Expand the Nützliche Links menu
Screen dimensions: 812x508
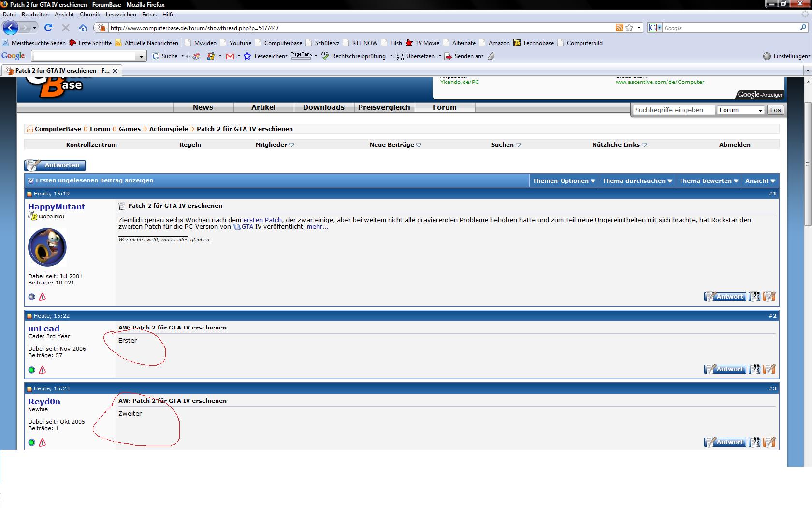(x=620, y=145)
